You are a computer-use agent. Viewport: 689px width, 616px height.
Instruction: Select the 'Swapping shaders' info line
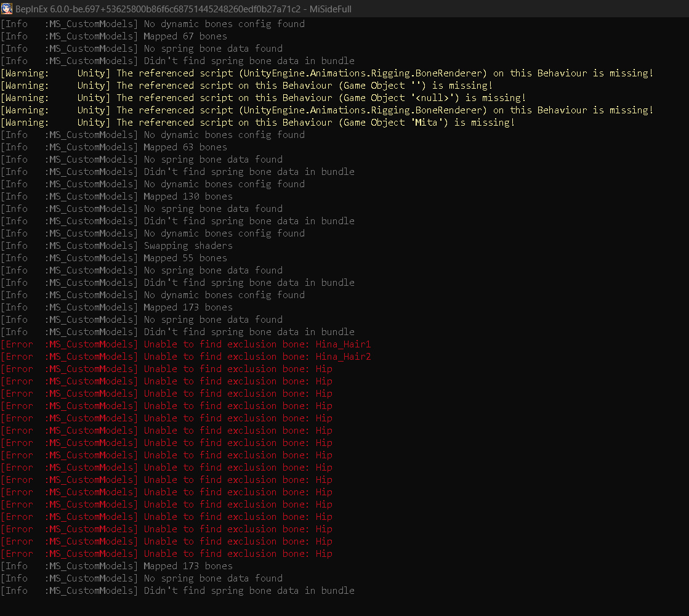point(188,246)
